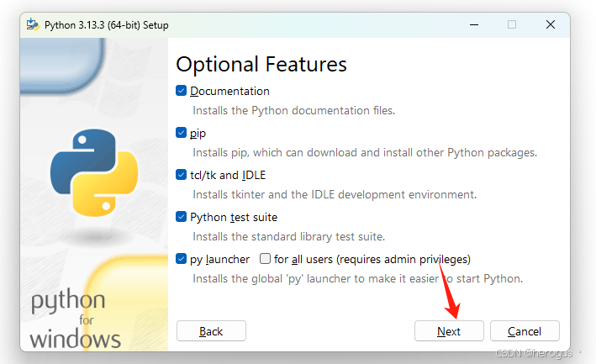Uncheck the Python test suite checkbox
Viewport: 596px width, 364px height.
[x=181, y=217]
